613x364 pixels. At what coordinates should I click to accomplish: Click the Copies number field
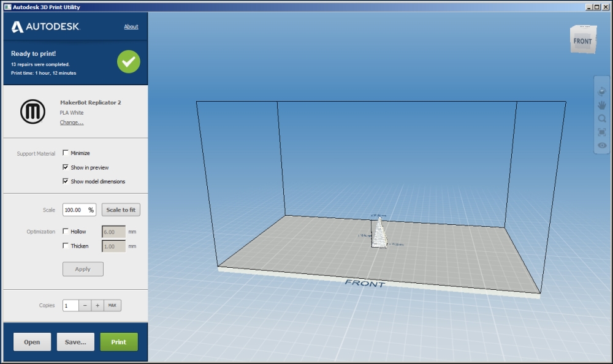tap(70, 305)
